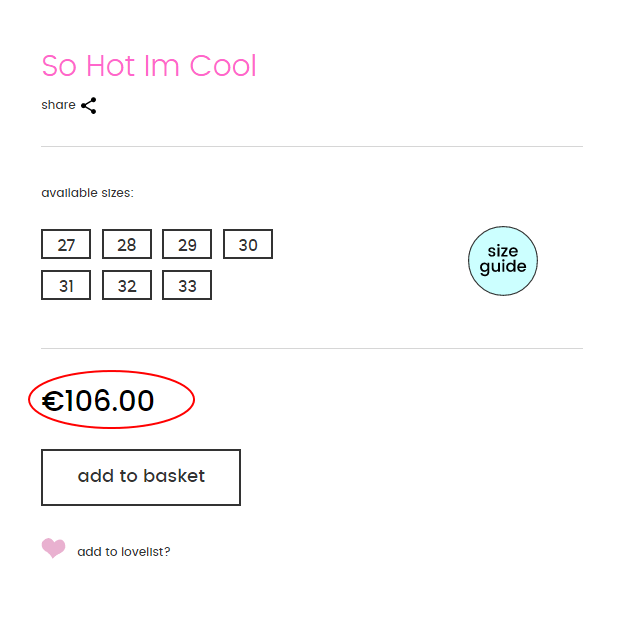Click the divider line above the price
This screenshot has width=639, height=627.
click(312, 349)
